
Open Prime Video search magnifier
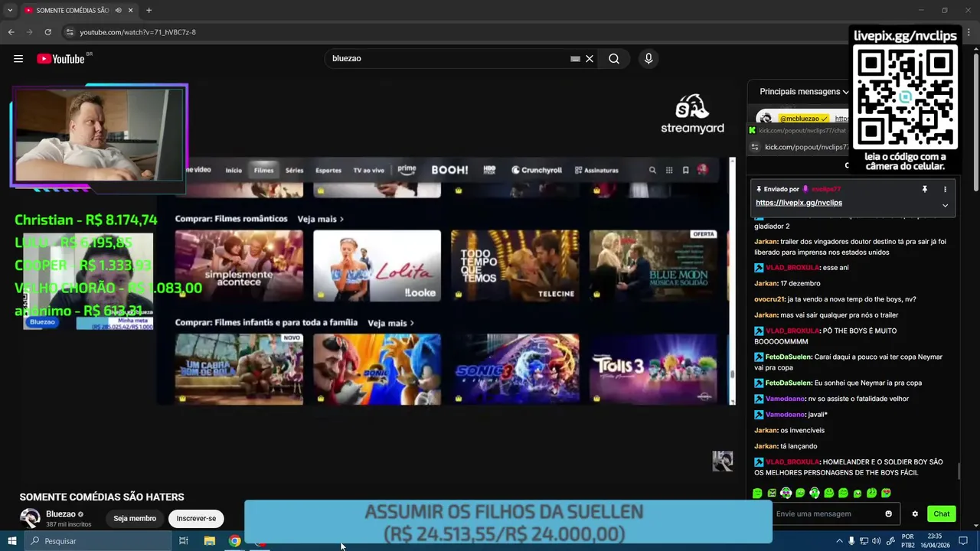coord(652,170)
